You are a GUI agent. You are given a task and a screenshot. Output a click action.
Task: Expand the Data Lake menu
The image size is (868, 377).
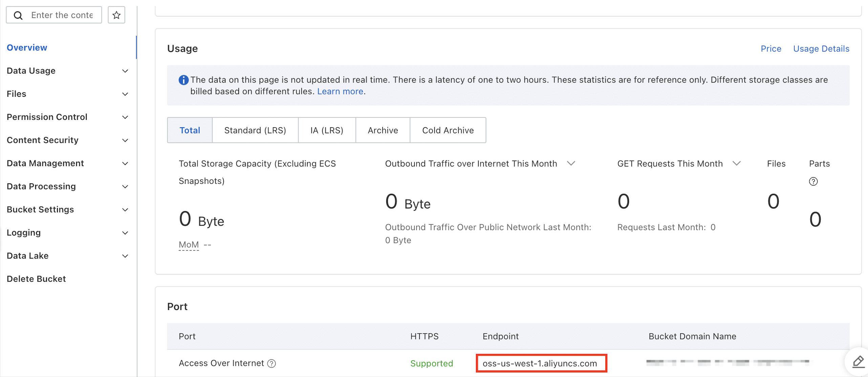pos(68,256)
